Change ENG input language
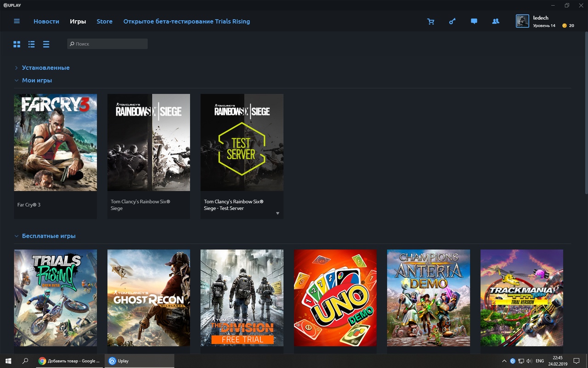 540,361
